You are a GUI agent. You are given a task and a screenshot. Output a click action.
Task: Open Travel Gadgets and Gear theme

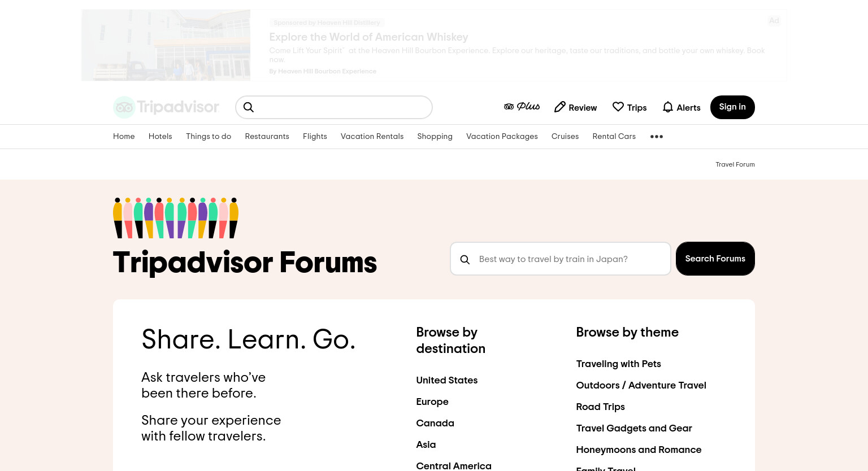coord(634,429)
